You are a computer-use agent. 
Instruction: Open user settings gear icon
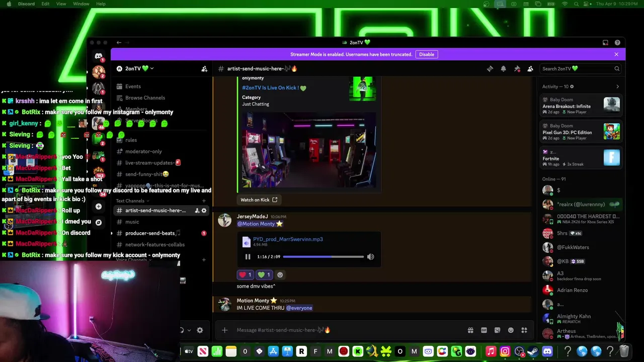tap(200, 330)
